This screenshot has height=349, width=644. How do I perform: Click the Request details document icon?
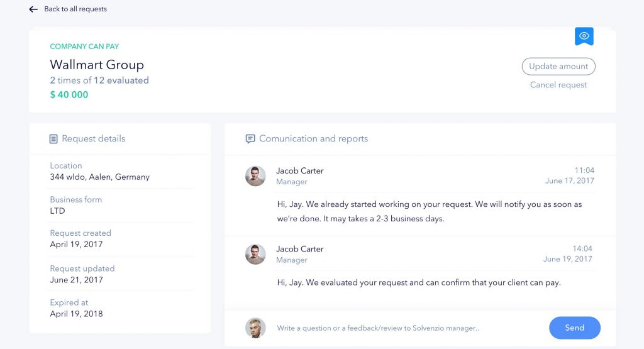[53, 139]
